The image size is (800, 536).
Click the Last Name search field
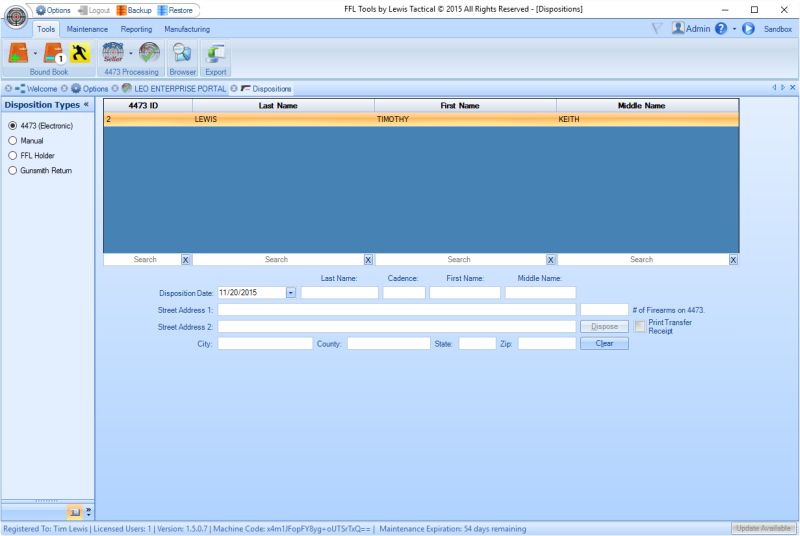[278, 260]
